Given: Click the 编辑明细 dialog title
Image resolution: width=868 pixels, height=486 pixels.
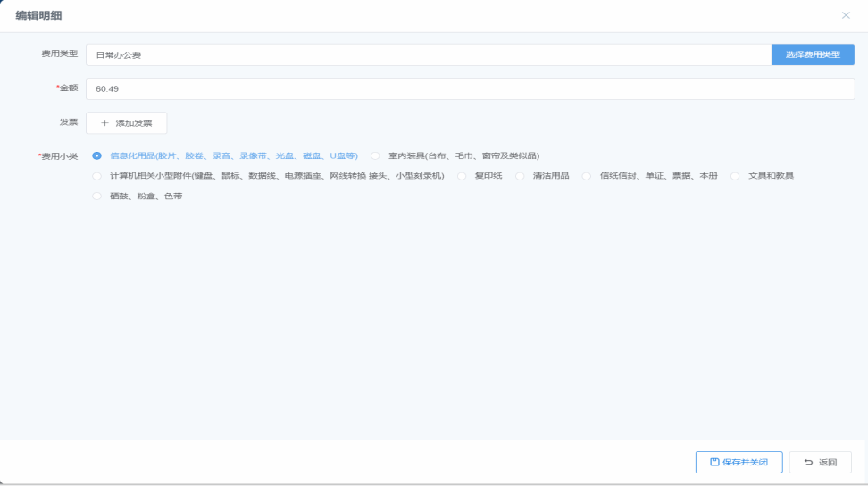Looking at the screenshot, I should pos(38,15).
